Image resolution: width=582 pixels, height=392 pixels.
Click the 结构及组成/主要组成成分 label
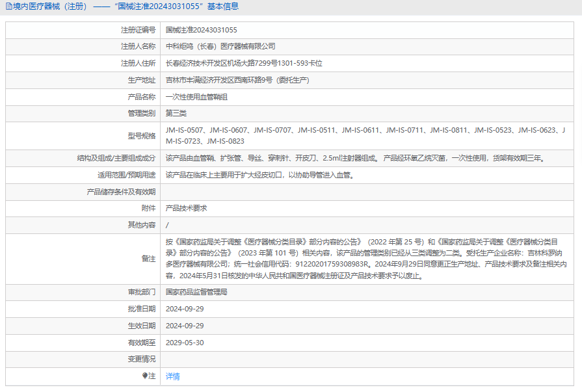pyautogui.click(x=116, y=159)
